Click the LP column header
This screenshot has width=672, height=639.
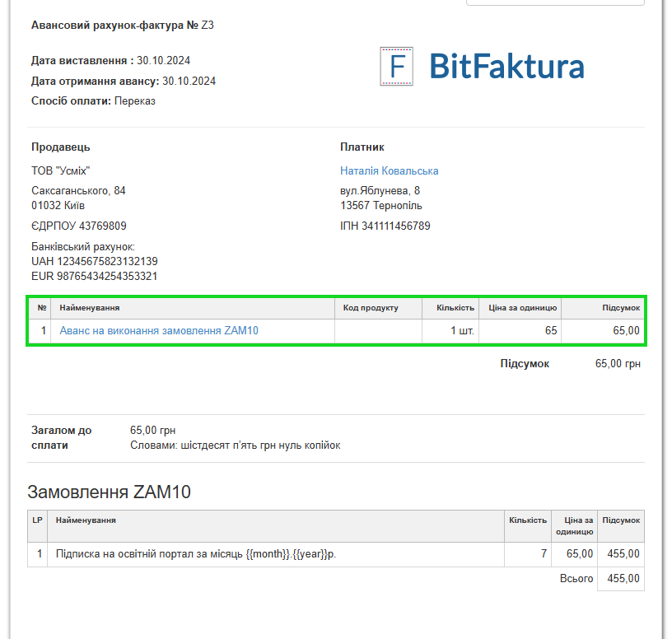point(37,520)
